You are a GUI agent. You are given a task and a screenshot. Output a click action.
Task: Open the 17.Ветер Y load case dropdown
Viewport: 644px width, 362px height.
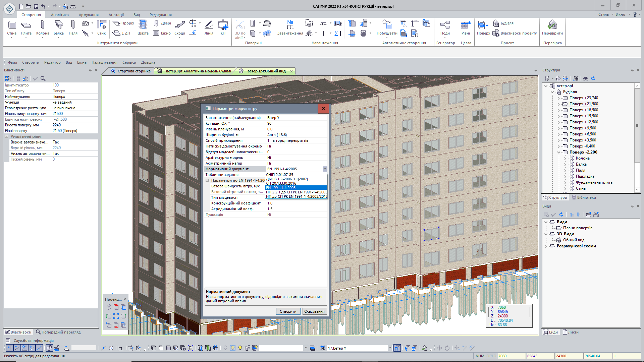390,348
